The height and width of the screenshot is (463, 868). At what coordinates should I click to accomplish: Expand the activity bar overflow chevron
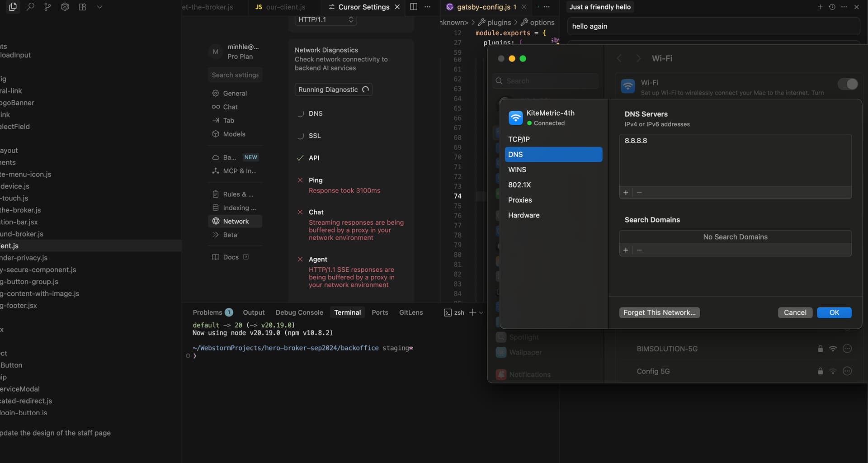(99, 7)
